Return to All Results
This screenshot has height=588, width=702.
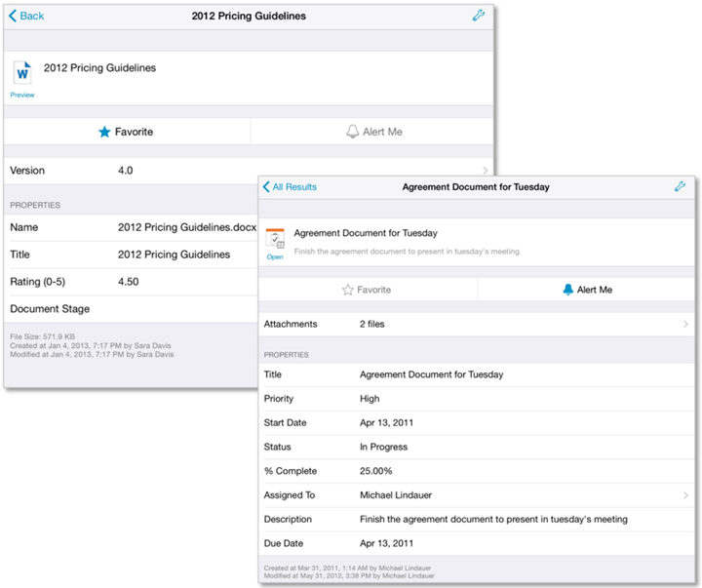290,186
